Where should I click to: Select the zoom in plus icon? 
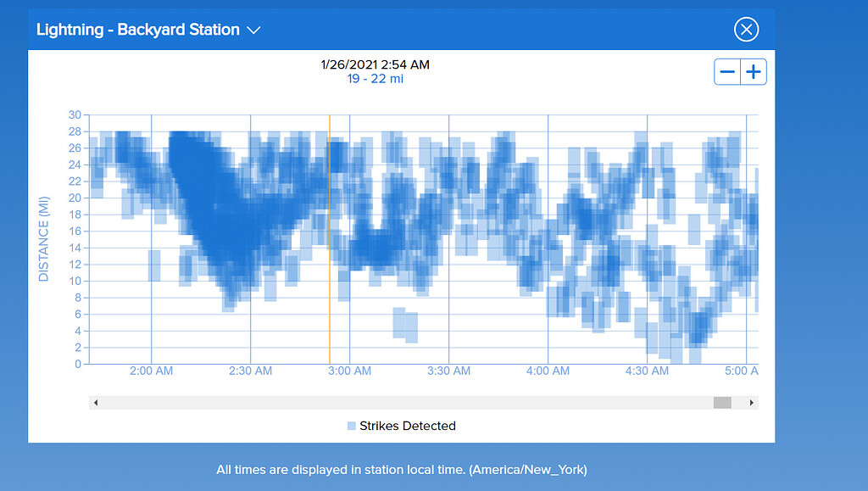[753, 72]
